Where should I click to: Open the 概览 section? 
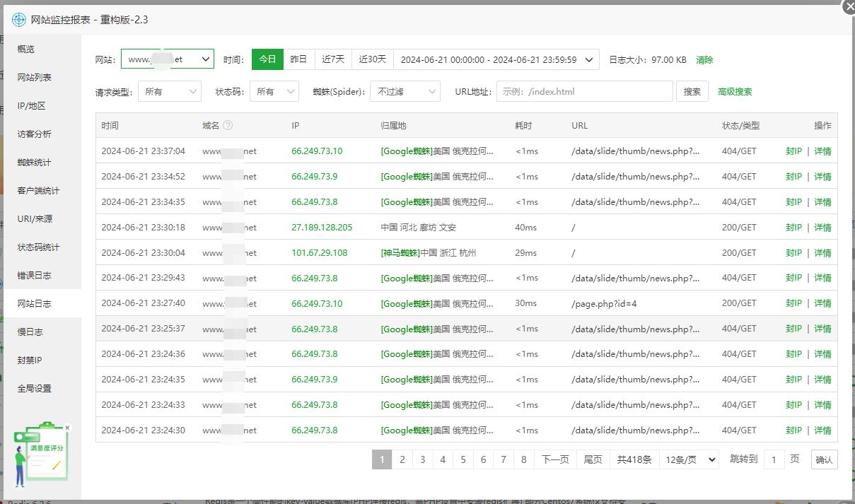(42, 49)
